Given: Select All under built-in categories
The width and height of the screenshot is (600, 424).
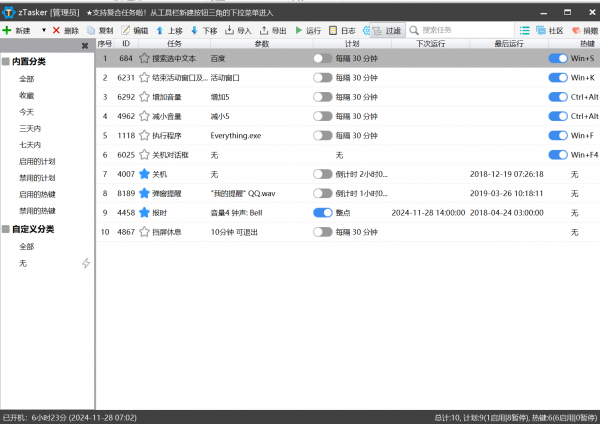Looking at the screenshot, I should (x=27, y=79).
